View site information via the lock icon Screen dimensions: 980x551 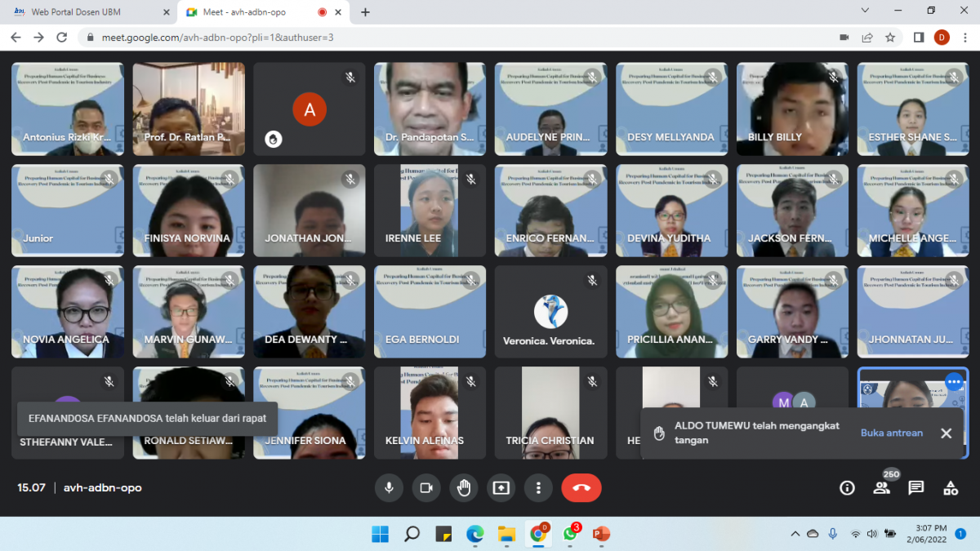(x=91, y=38)
